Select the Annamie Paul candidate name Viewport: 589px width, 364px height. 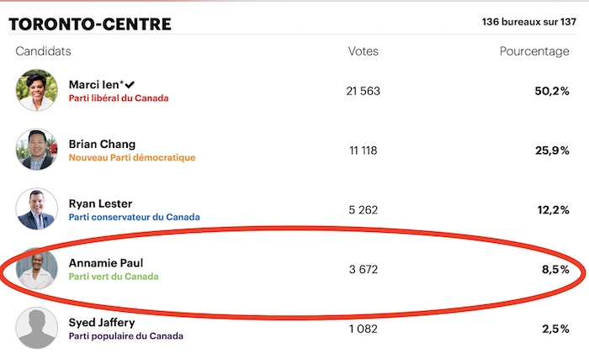coord(106,263)
